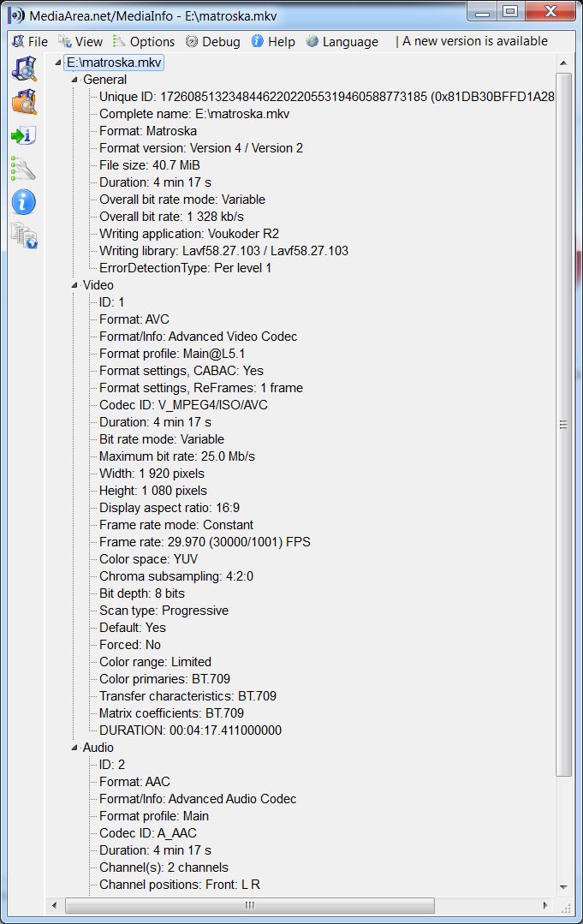
Task: Click the 'A new version is available' link
Action: (474, 41)
